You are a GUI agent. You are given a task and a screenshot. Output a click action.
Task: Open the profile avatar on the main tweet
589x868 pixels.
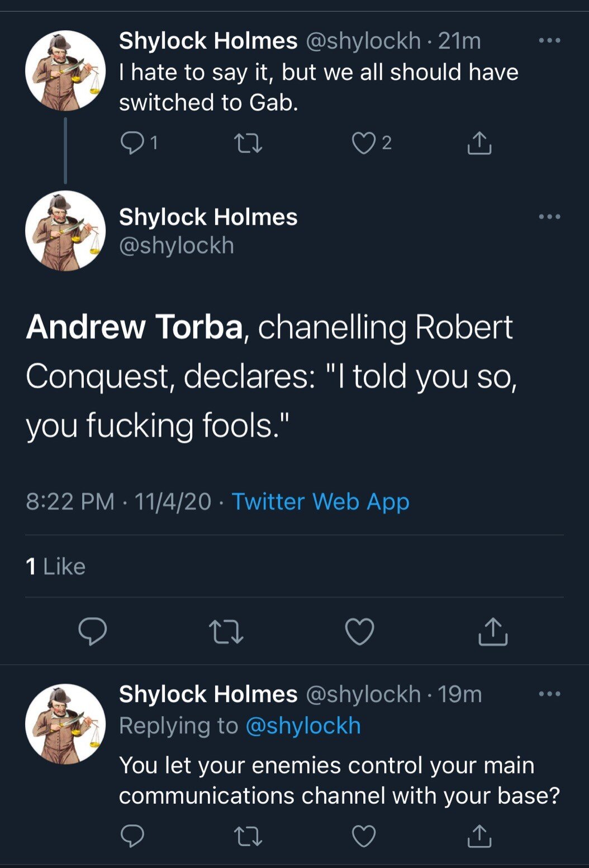(x=65, y=231)
